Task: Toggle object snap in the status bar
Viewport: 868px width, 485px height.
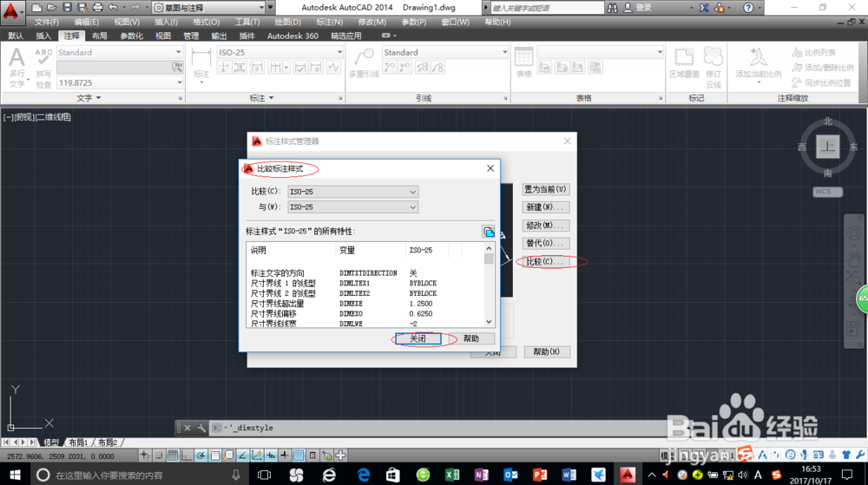Action: 214,456
